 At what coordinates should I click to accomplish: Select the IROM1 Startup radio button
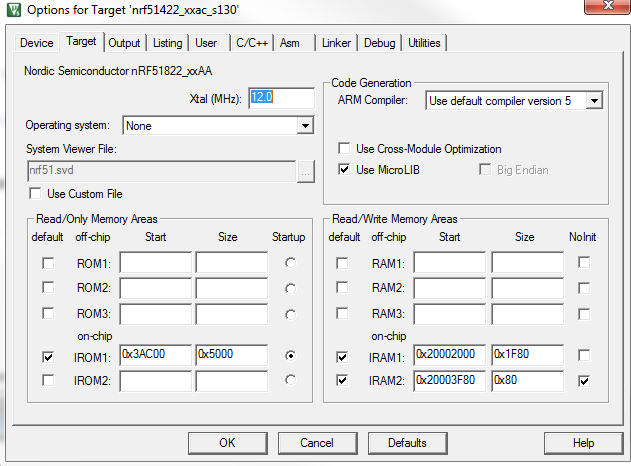pos(290,355)
